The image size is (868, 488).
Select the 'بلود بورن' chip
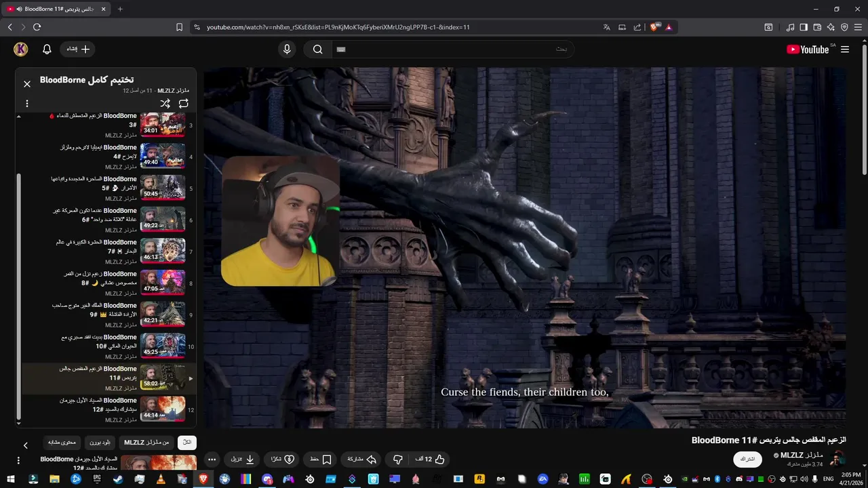tap(100, 443)
